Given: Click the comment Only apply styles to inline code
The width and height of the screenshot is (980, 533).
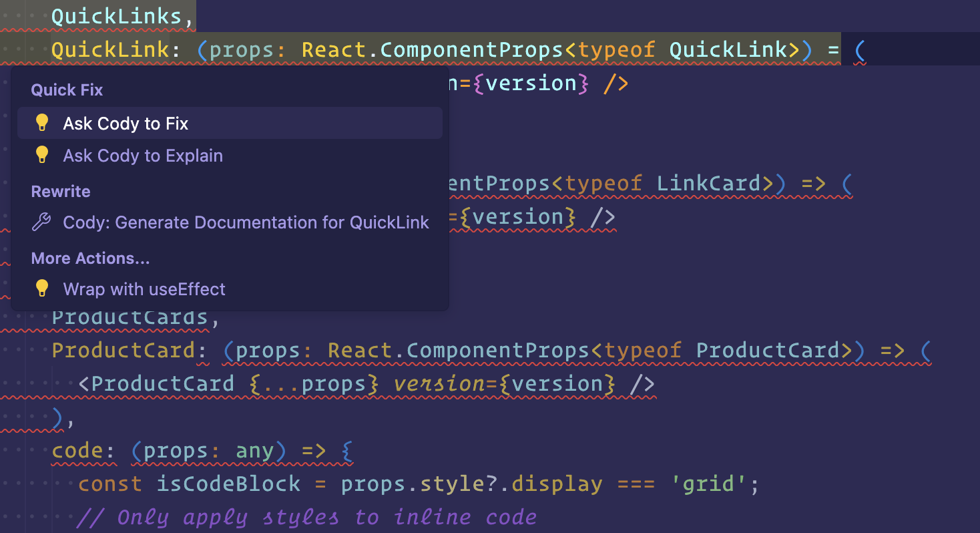Looking at the screenshot, I should (x=307, y=517).
